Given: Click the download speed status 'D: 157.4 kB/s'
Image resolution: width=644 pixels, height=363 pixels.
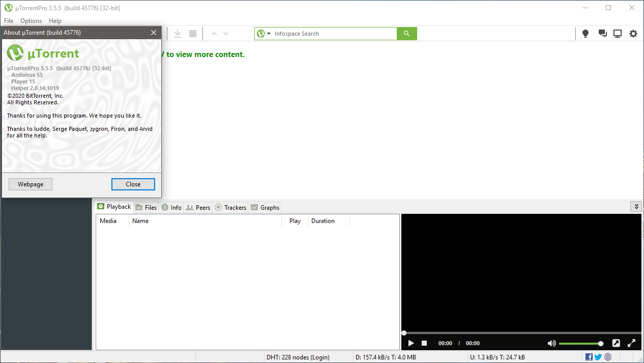Looking at the screenshot, I should click(386, 357).
